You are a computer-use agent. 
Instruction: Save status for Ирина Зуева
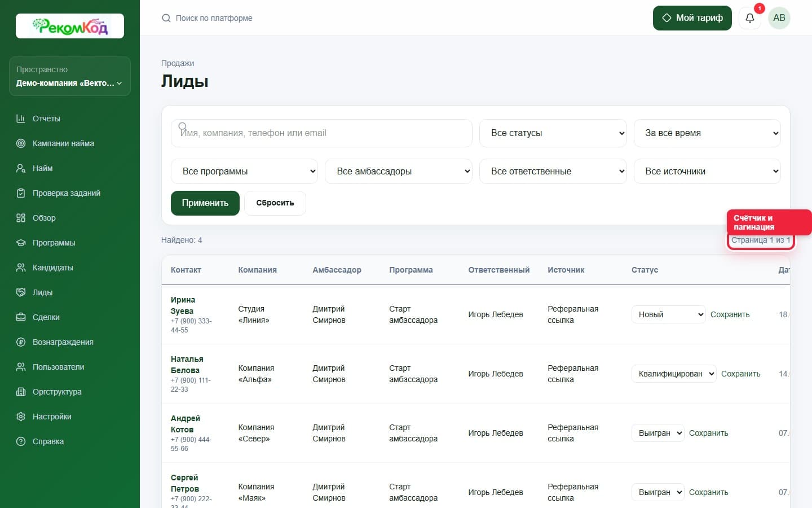[730, 314]
